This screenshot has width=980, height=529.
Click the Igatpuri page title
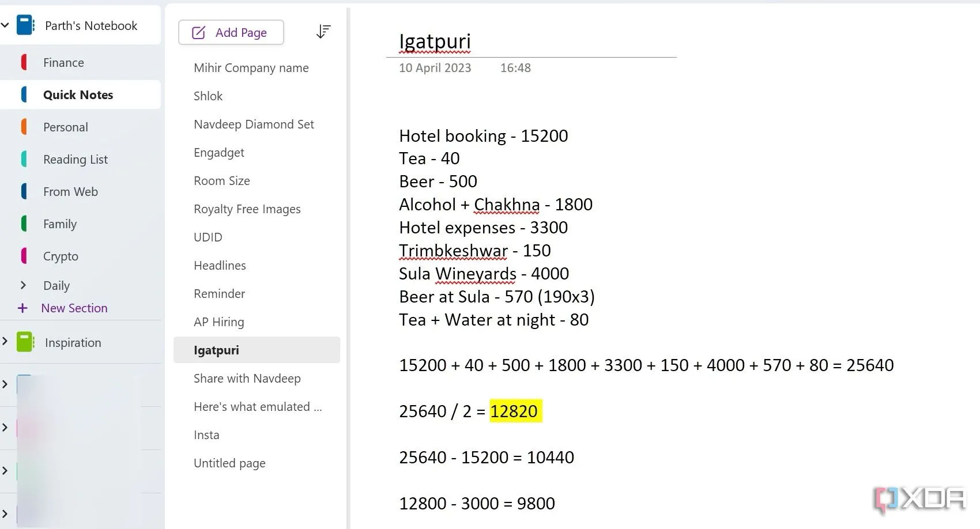(x=435, y=41)
